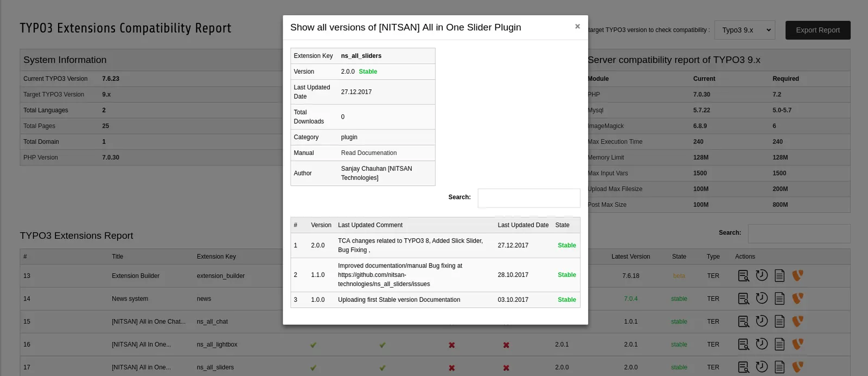Open the target TYPO3 version dropdown
Viewport: 868px width, 376px height.
(x=744, y=30)
